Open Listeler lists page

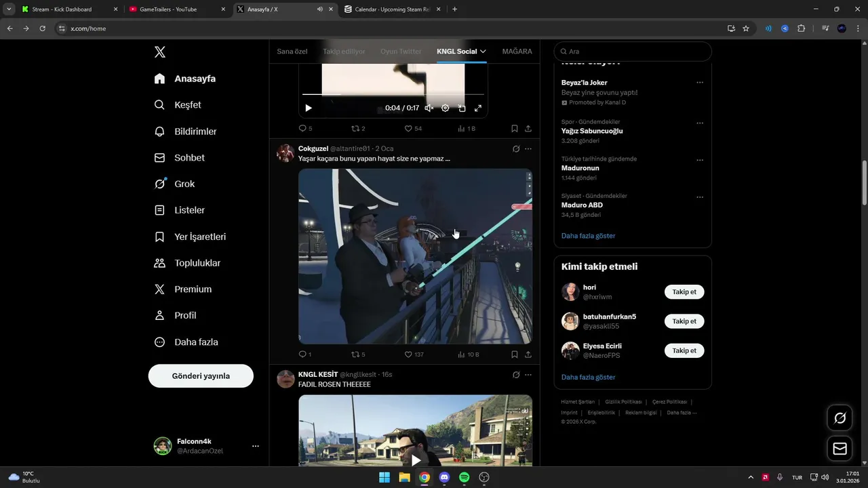tap(179, 210)
